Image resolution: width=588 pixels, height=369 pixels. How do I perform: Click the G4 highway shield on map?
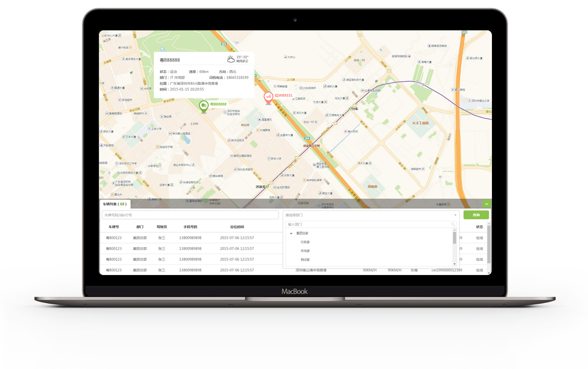(306, 138)
